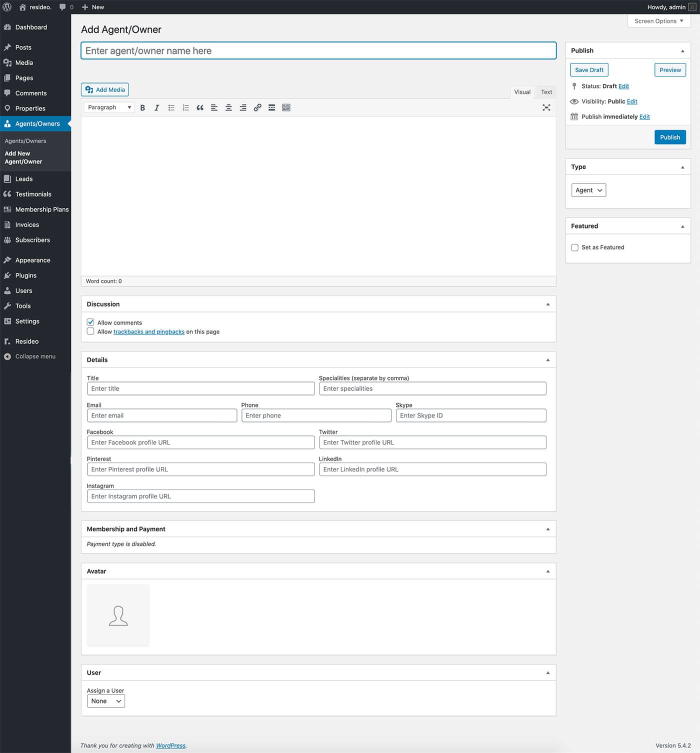Enable trackbacks and pingbacks checkbox
Viewport: 700px width, 753px height.
tap(90, 331)
